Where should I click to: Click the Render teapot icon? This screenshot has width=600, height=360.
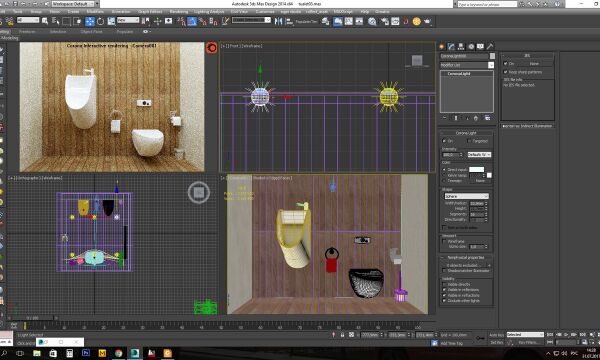[x=427, y=21]
